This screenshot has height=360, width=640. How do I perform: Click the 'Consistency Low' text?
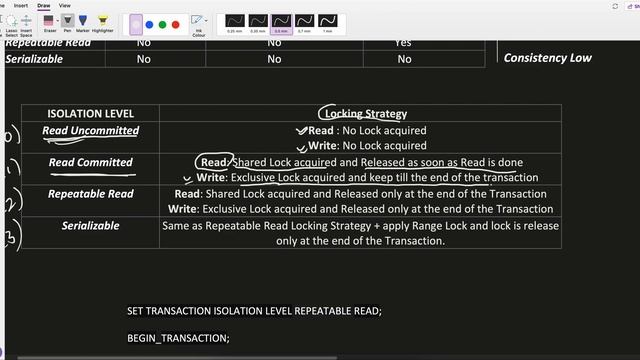[x=547, y=58]
